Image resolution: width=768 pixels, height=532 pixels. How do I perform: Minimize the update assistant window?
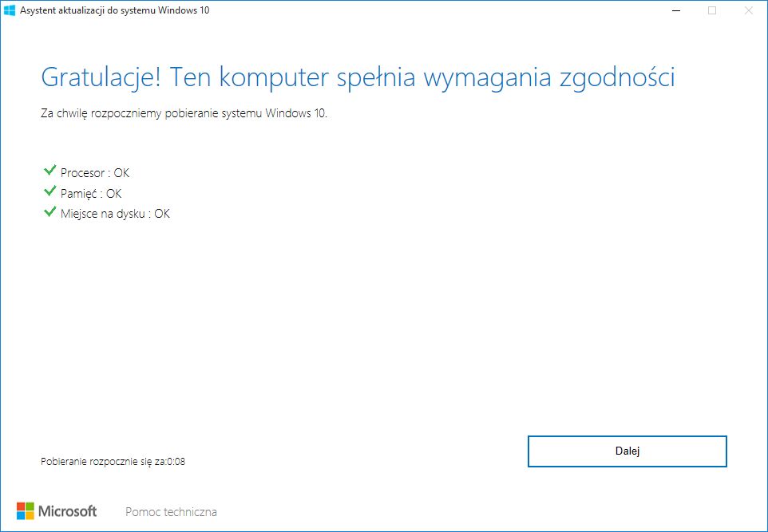(x=676, y=10)
